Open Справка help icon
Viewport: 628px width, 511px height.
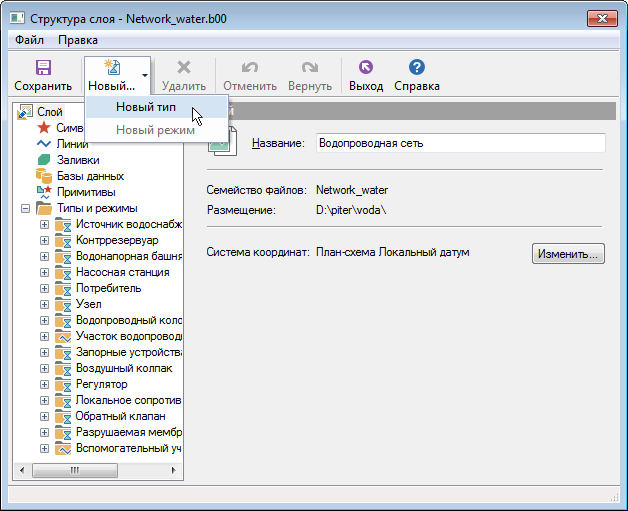(417, 68)
